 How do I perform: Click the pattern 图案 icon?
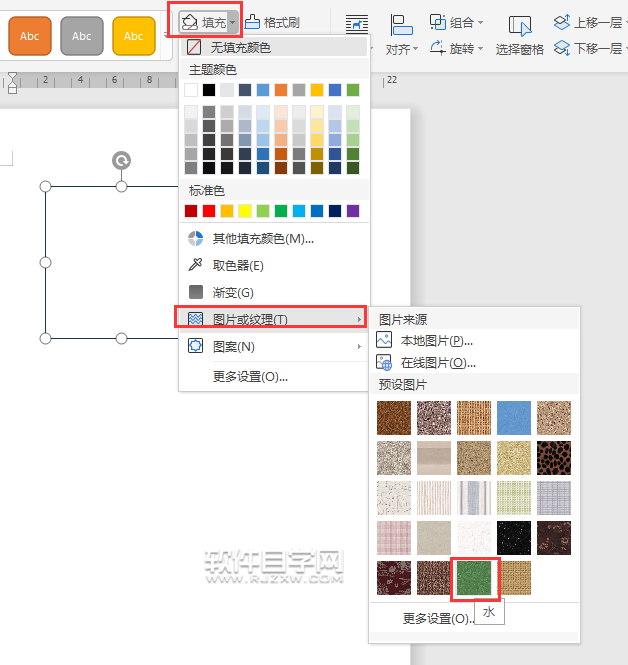(195, 346)
